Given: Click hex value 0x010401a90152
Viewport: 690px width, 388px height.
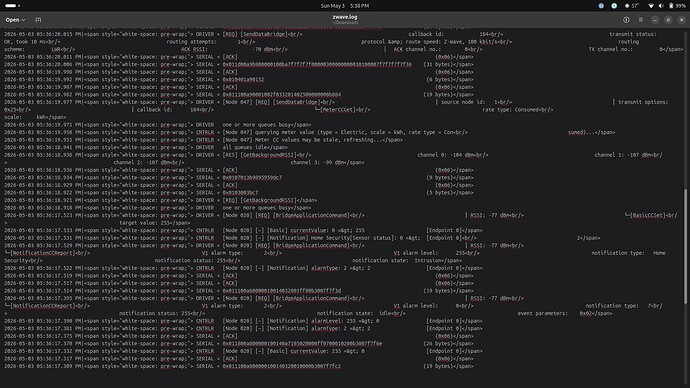Looking at the screenshot, I should point(243,80).
